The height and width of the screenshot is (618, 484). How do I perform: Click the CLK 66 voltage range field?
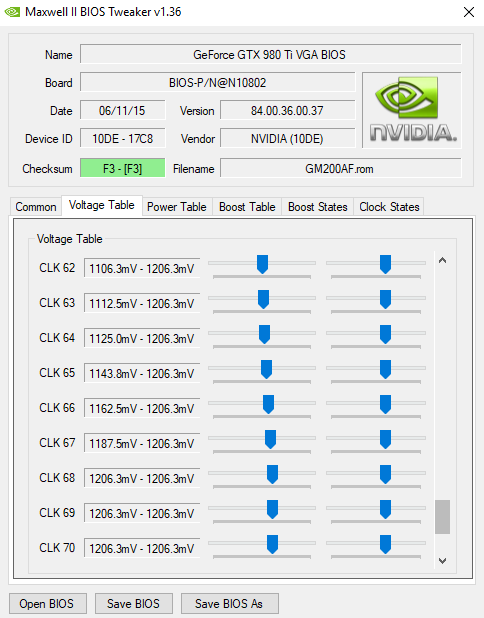142,408
